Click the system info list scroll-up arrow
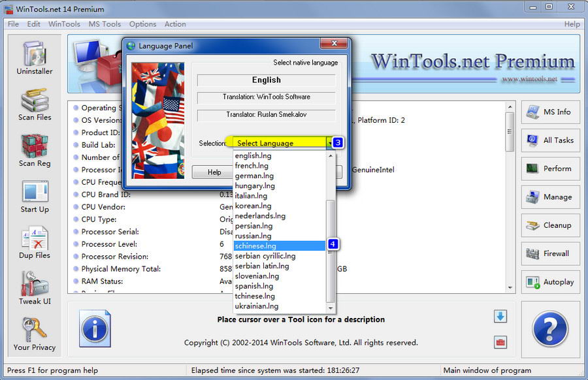The image size is (588, 380). coord(510,107)
